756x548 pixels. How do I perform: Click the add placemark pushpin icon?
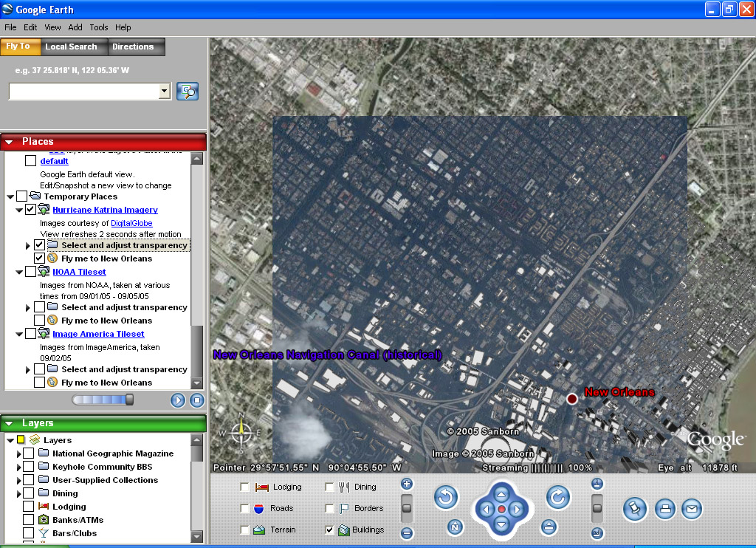[x=634, y=509]
